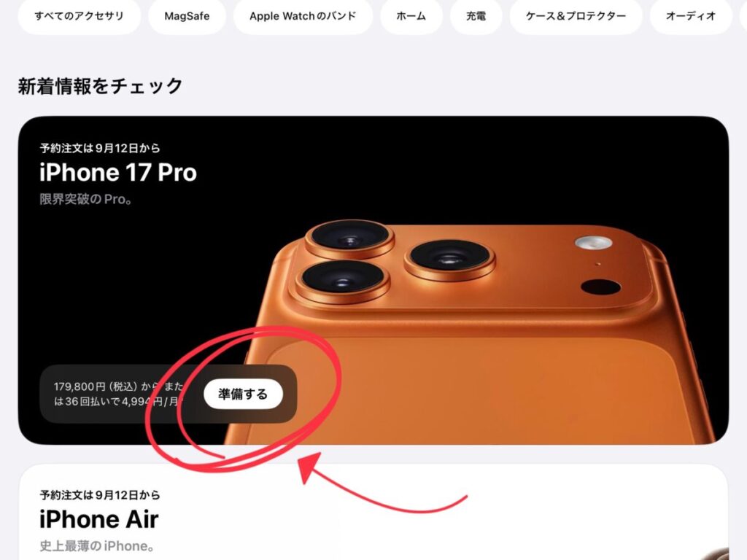This screenshot has height=560, width=747.
Task: Click the 限界突破のPro。 tagline text
Action: coord(86,199)
